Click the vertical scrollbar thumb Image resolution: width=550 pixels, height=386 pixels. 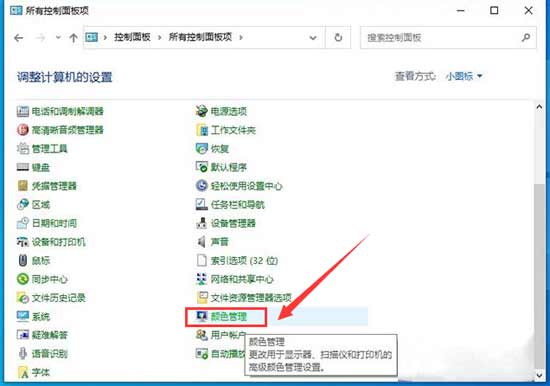pyautogui.click(x=539, y=275)
